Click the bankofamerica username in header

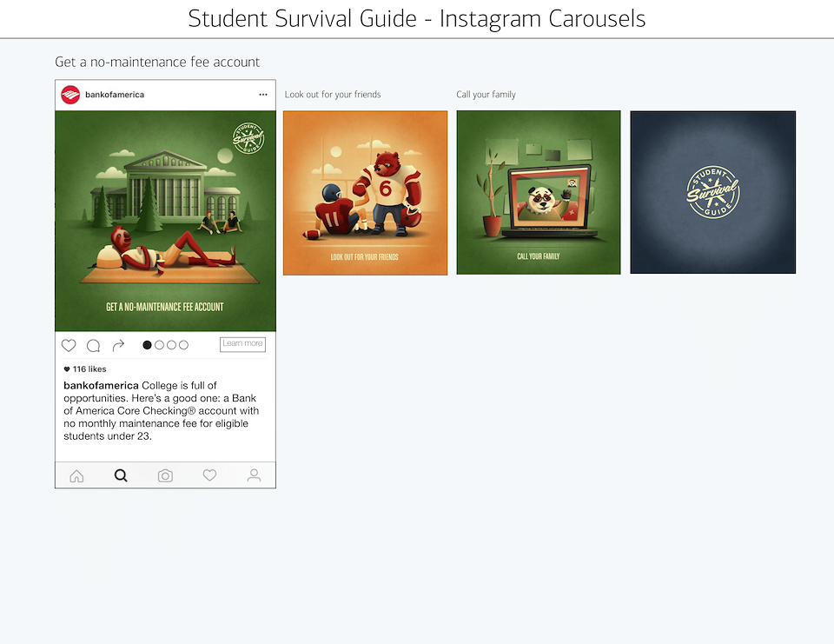pyautogui.click(x=115, y=95)
